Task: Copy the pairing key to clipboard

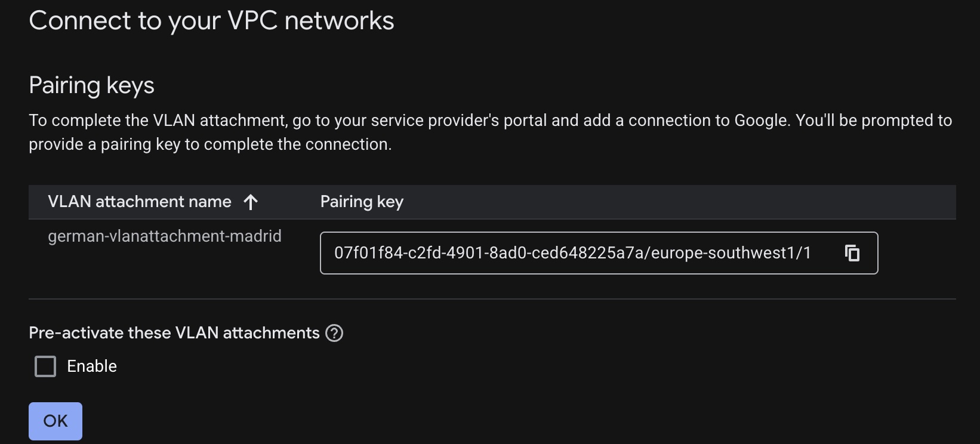Action: pyautogui.click(x=852, y=253)
